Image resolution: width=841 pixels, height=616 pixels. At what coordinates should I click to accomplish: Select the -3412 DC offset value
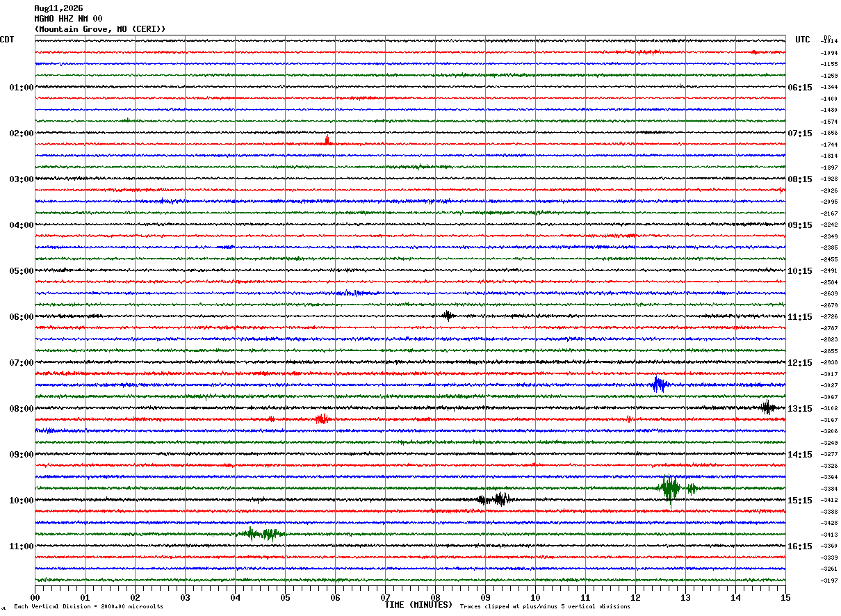coord(829,501)
